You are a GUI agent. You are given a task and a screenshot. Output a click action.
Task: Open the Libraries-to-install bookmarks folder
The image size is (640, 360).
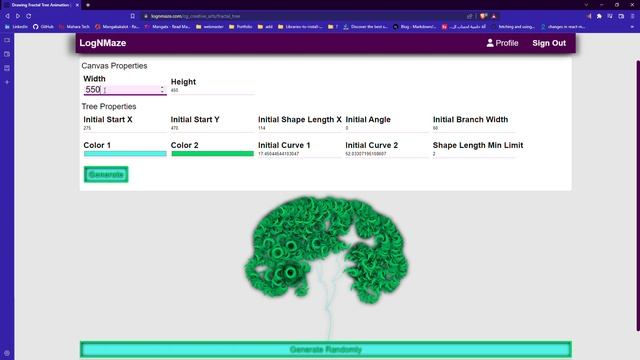click(x=300, y=27)
